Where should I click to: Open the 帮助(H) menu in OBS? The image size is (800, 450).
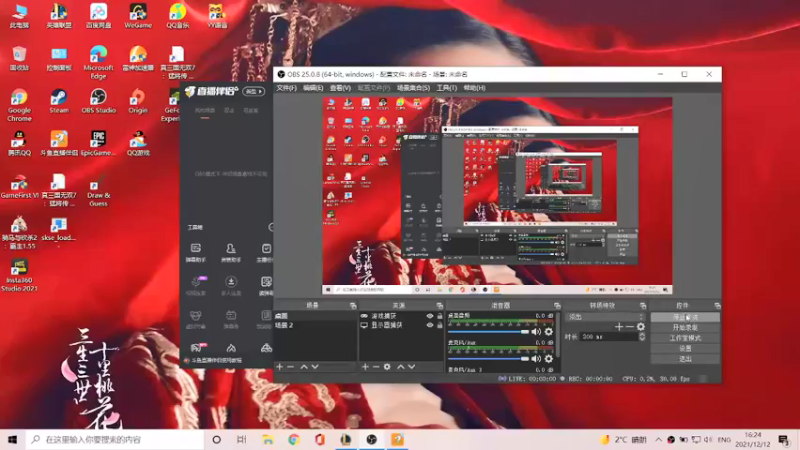[x=474, y=88]
